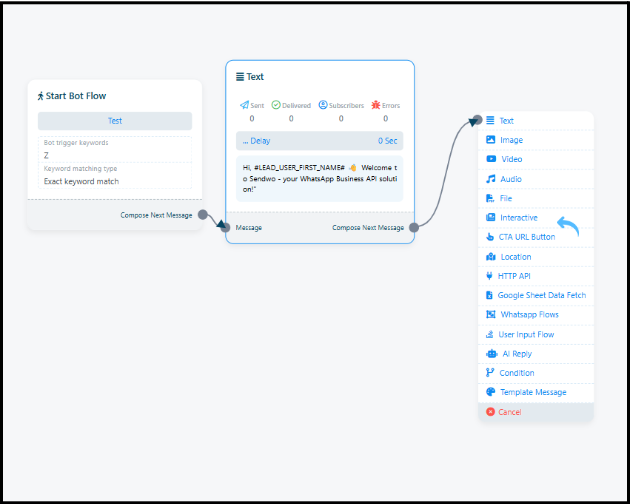The image size is (631, 504).
Task: Click the Text node message preview
Action: click(x=320, y=174)
